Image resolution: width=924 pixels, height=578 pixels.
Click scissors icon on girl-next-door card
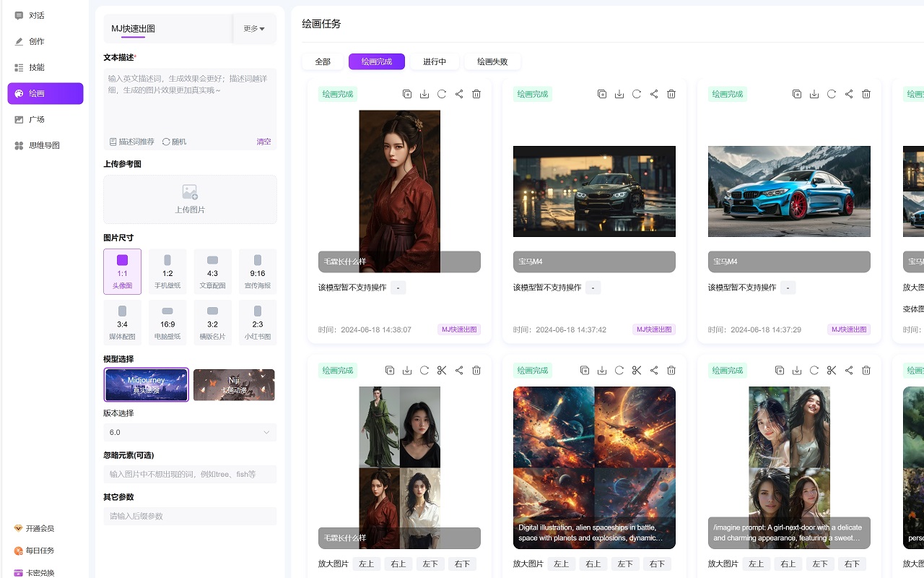(832, 371)
